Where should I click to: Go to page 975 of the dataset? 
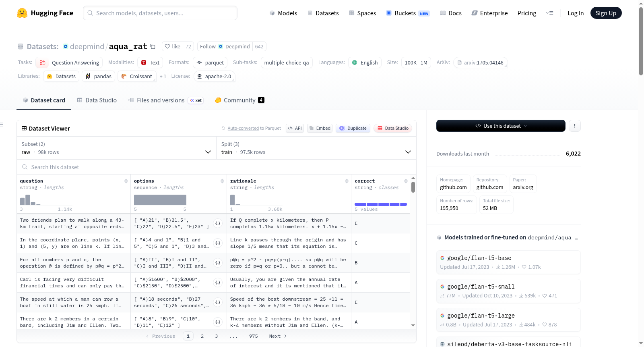(254, 336)
